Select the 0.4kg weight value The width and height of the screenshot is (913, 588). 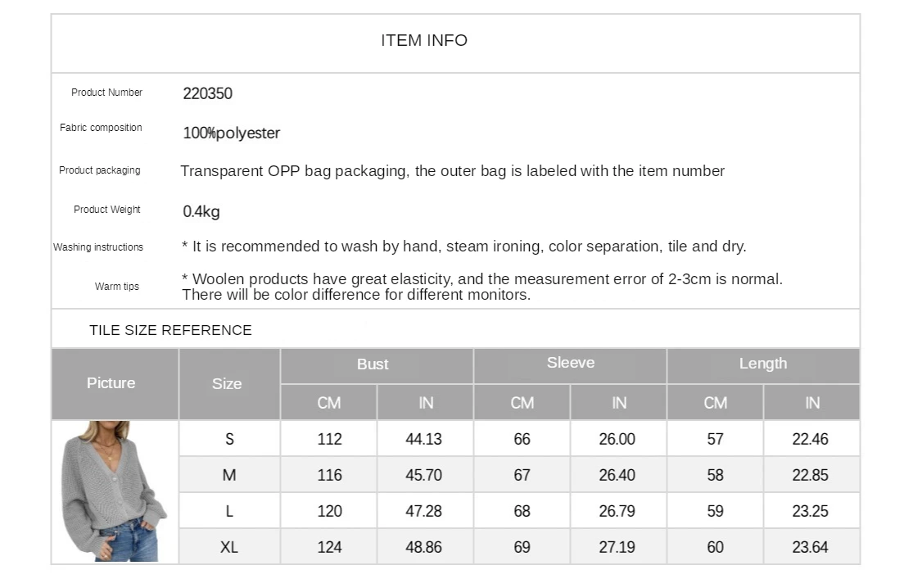pos(201,211)
